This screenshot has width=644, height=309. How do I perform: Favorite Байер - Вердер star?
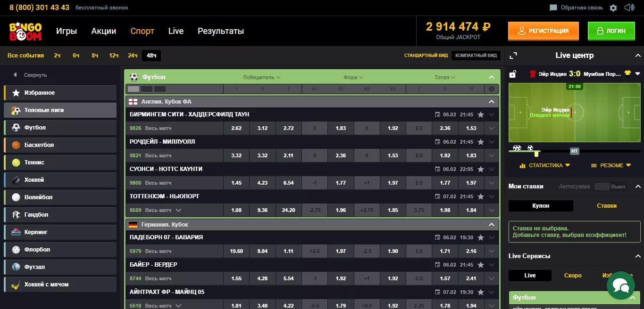point(481,265)
